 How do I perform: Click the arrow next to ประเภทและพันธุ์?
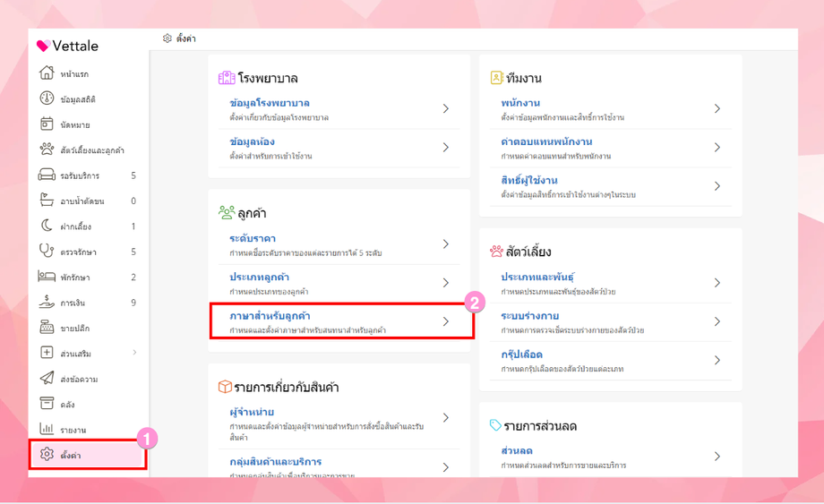[717, 283]
